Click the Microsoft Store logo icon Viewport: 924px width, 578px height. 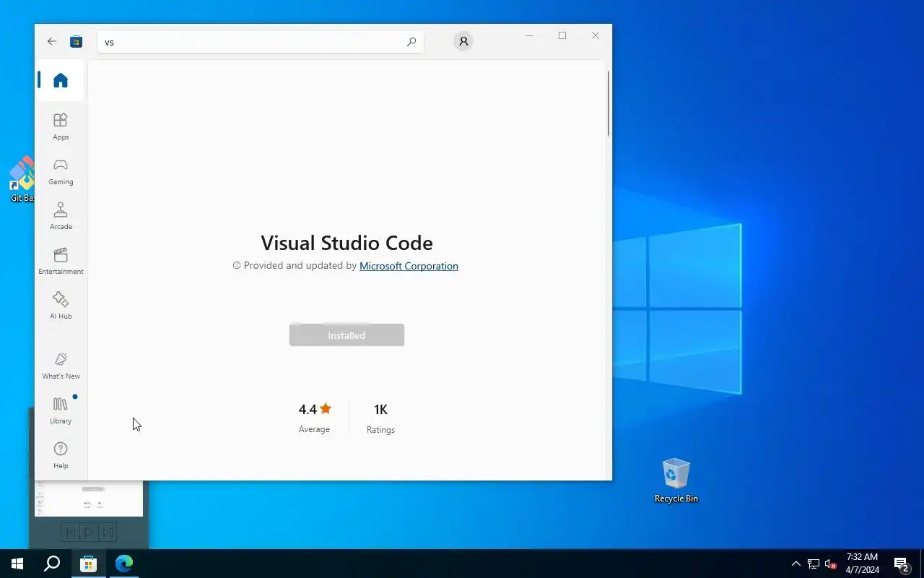tap(76, 41)
